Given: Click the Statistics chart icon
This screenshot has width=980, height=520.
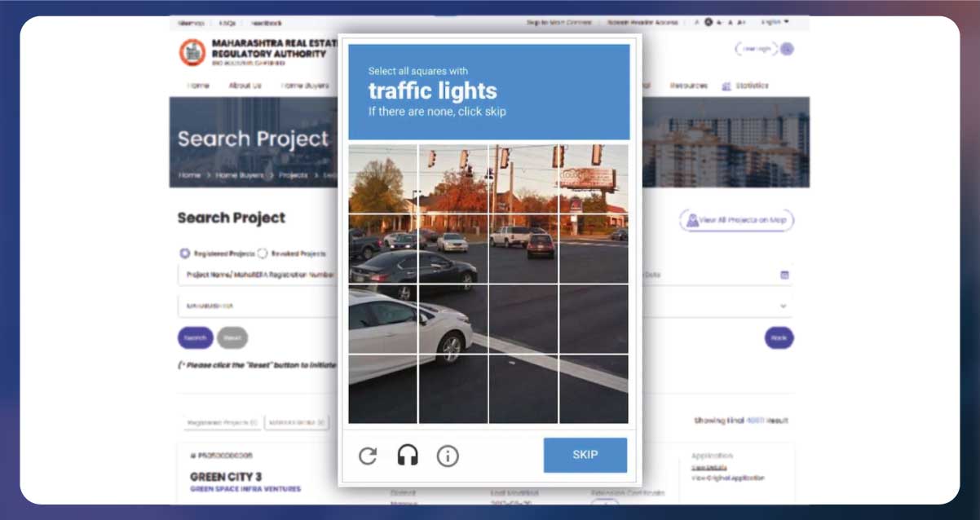Looking at the screenshot, I should click(726, 86).
